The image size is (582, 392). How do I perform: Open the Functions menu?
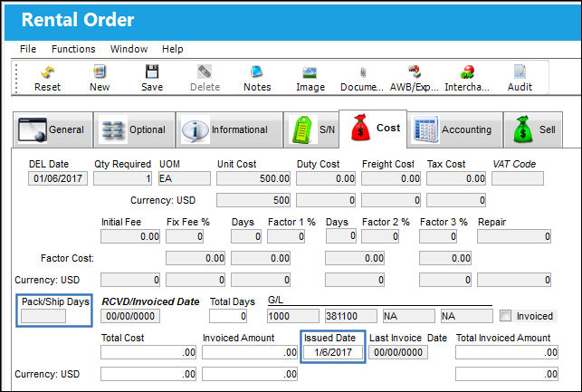coord(73,49)
